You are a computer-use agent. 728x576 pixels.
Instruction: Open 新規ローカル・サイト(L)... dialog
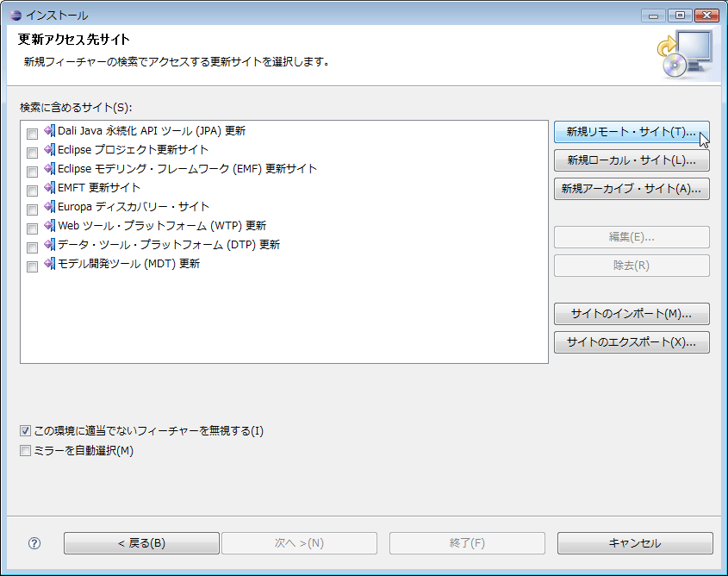(x=632, y=160)
